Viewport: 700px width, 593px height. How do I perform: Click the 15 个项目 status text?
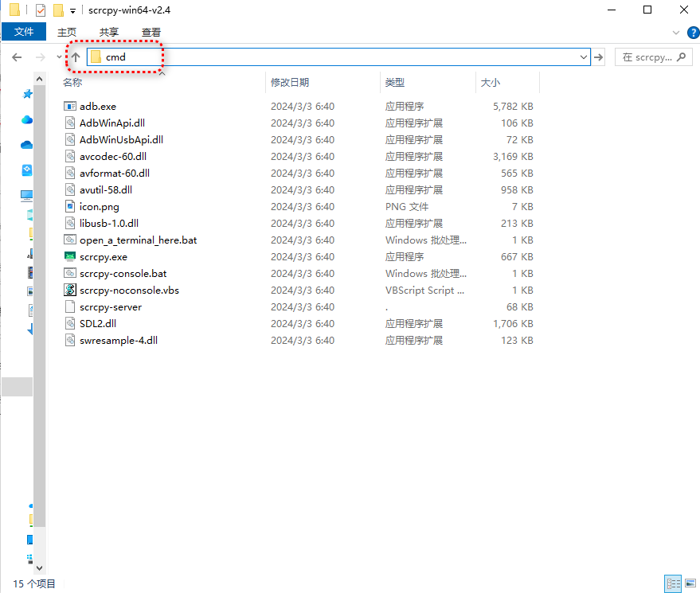pyautogui.click(x=34, y=583)
